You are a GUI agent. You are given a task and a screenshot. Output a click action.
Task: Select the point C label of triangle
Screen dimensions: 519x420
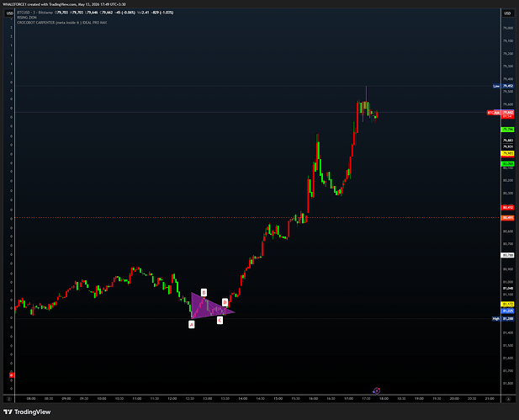[220, 321]
